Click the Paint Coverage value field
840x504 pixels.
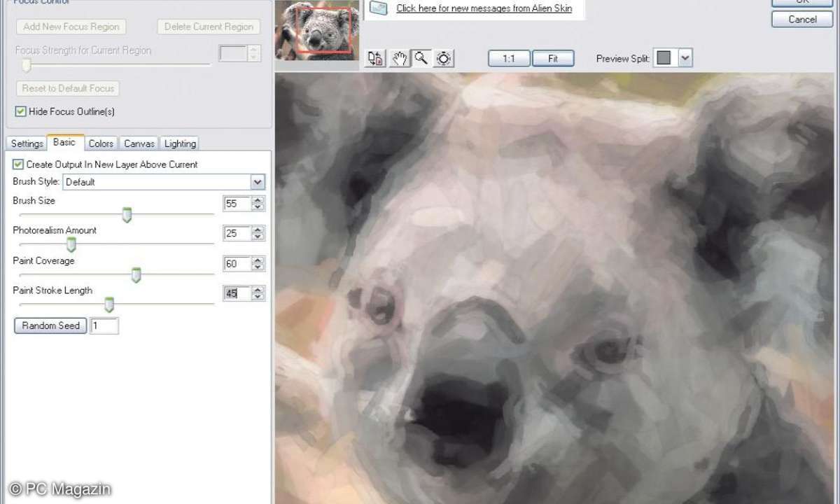click(x=237, y=264)
